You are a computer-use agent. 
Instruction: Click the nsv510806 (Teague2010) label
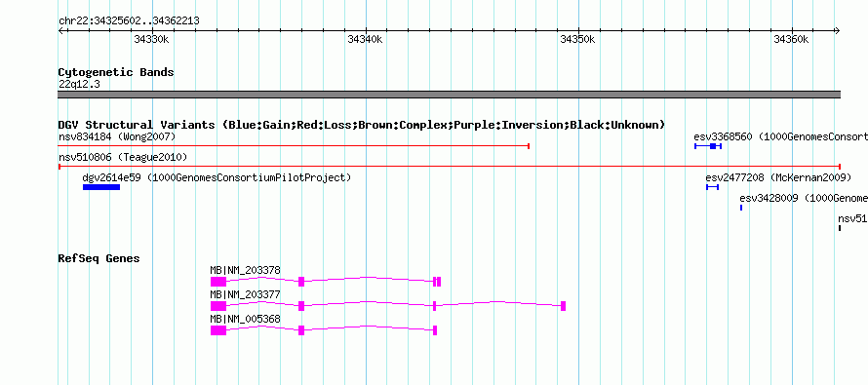(123, 158)
